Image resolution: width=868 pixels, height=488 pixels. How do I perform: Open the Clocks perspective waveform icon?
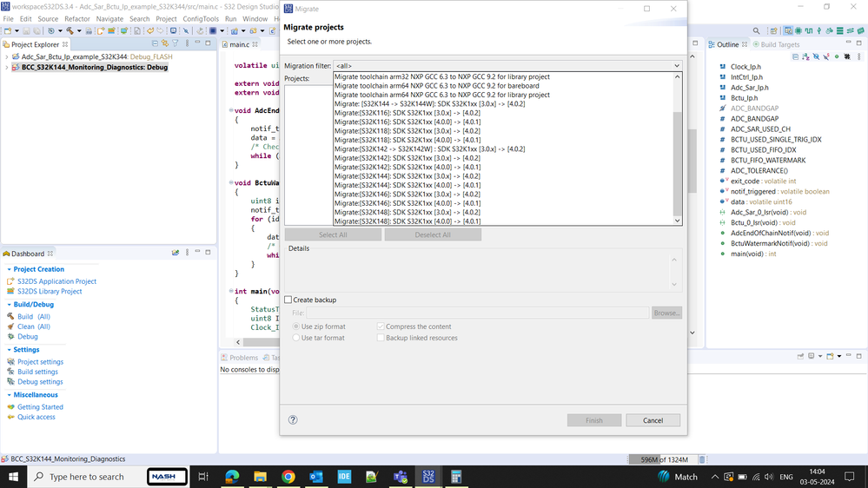coord(809,30)
